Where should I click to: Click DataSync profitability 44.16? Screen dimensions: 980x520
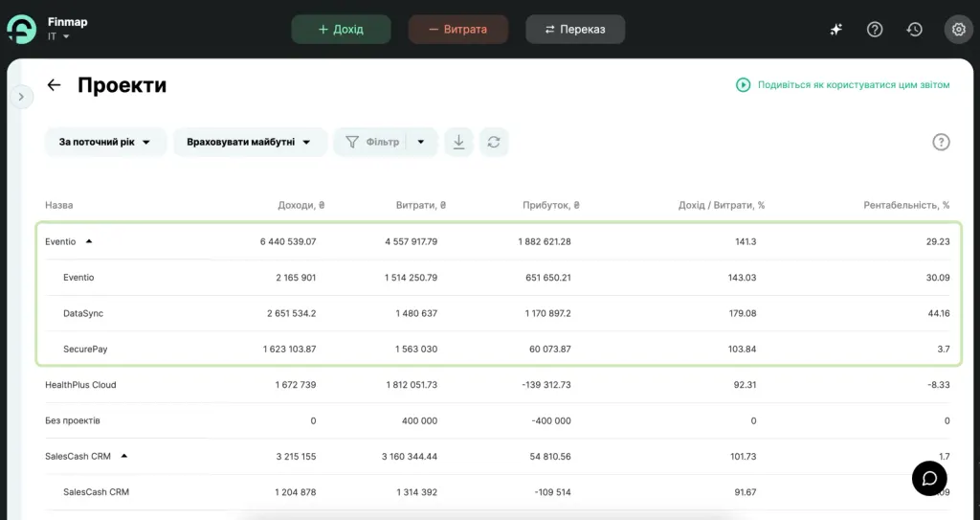(x=939, y=313)
